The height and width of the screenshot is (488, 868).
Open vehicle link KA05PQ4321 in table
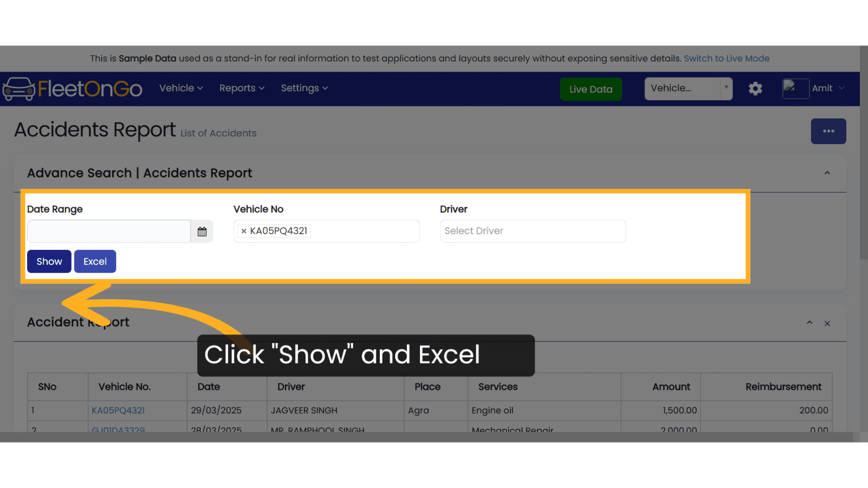coord(118,410)
